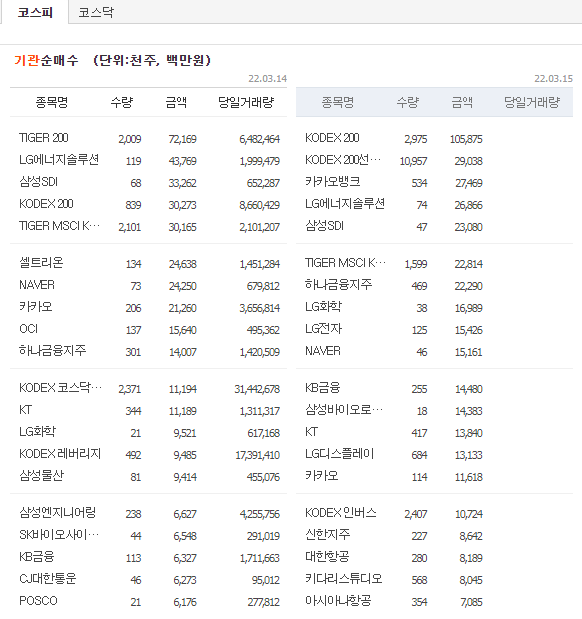Viewport: 582px width, 619px height.
Task: Click KODEX 레버리지 stock name
Action: [x=60, y=454]
